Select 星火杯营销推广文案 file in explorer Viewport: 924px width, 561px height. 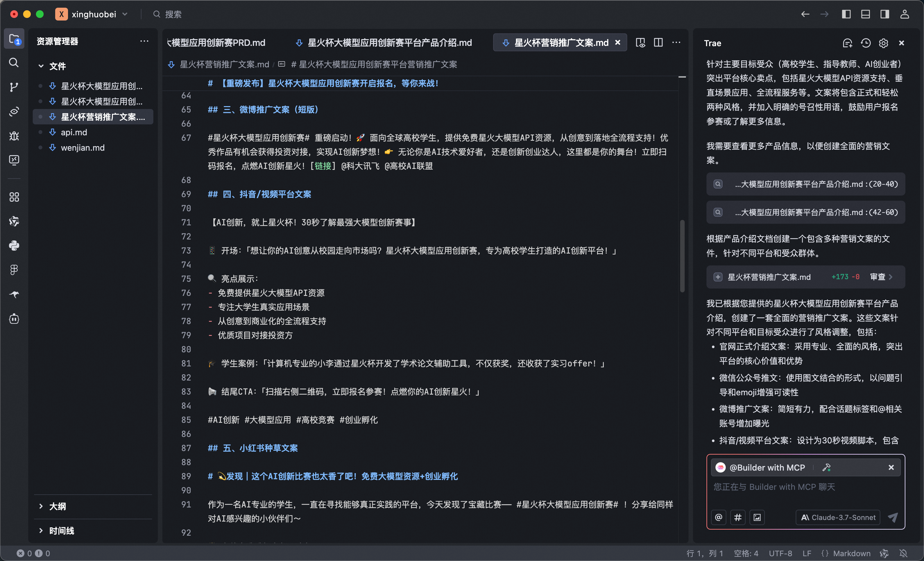tap(93, 117)
